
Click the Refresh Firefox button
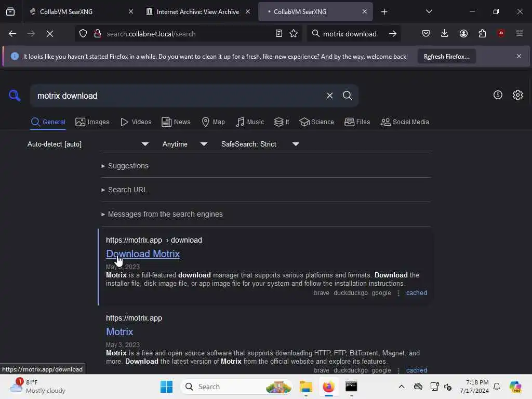[x=446, y=57]
